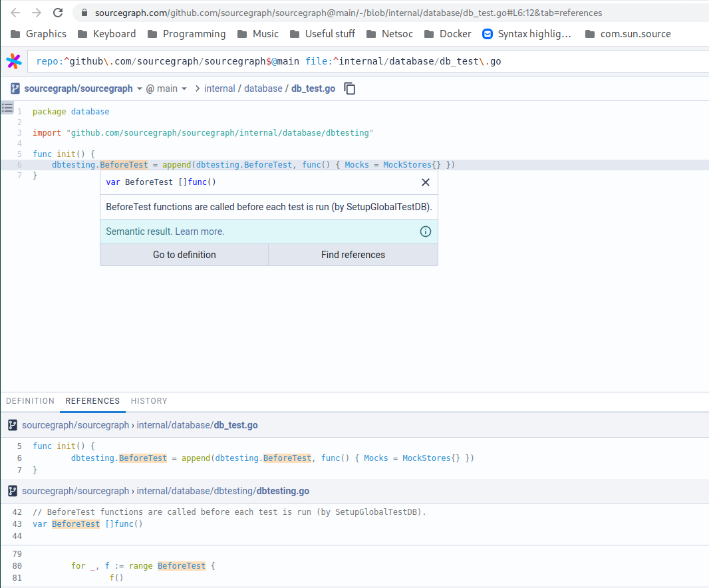Open the internal breadcrumb link
Viewport: 709px width, 588px height.
[x=219, y=88]
